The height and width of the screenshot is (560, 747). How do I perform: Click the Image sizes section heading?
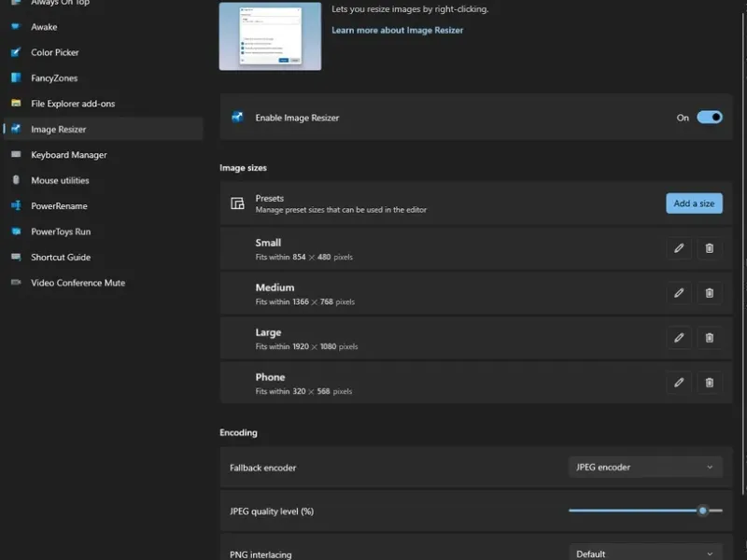[243, 168]
